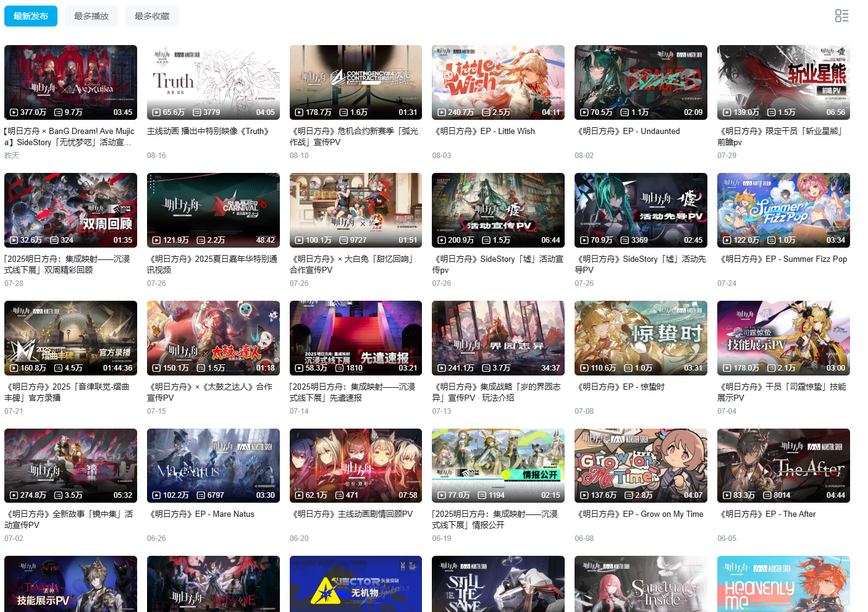Open the EP - Summer Fizz Pop title
Screen dimensions: 868x612
[783, 259]
